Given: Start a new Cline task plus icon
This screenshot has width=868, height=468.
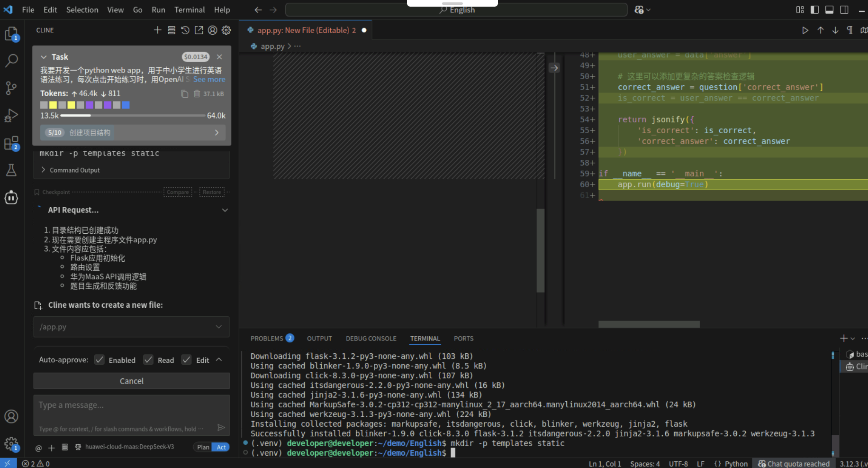Looking at the screenshot, I should coord(158,30).
